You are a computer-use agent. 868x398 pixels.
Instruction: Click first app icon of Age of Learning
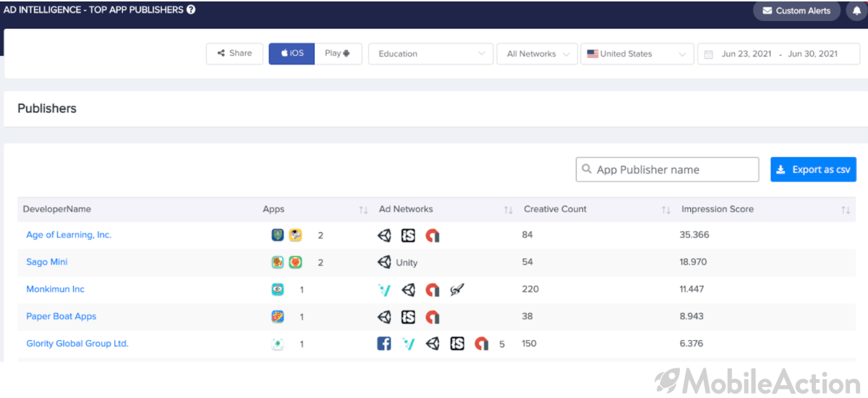[278, 235]
